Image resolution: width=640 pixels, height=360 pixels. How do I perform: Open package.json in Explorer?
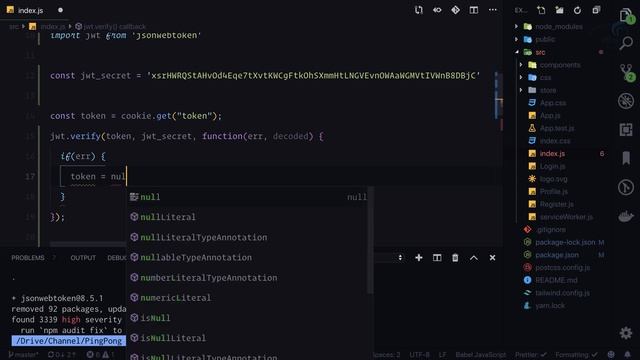(557, 255)
